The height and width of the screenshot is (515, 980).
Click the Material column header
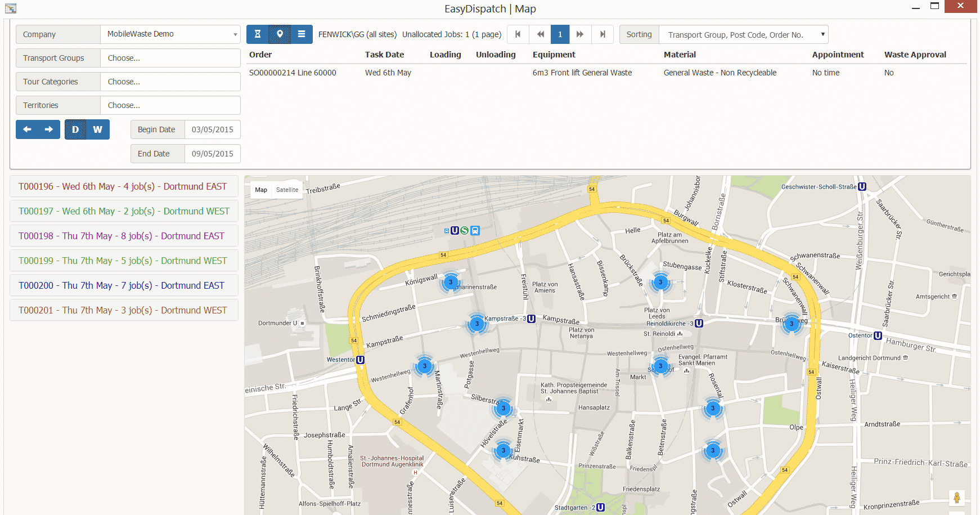[x=680, y=55]
